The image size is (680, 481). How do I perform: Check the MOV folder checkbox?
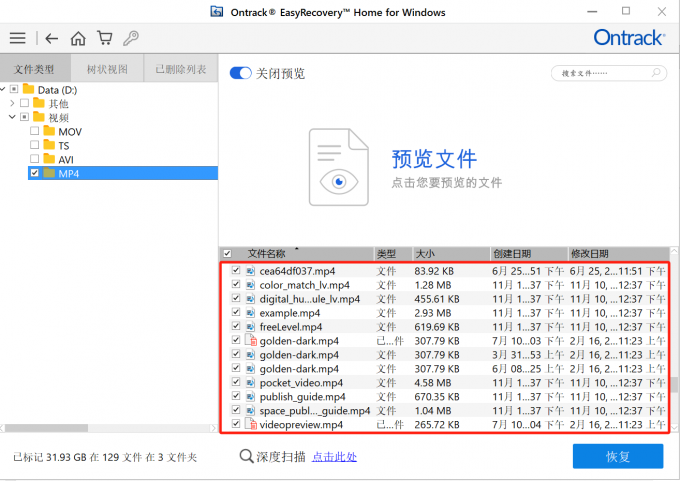[35, 131]
